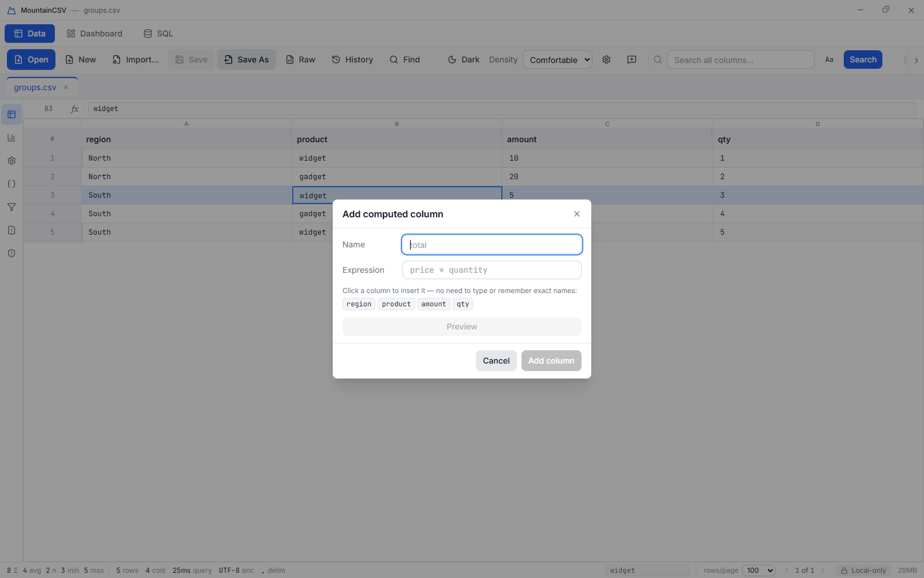
Task: Click the region column header
Action: tap(186, 139)
